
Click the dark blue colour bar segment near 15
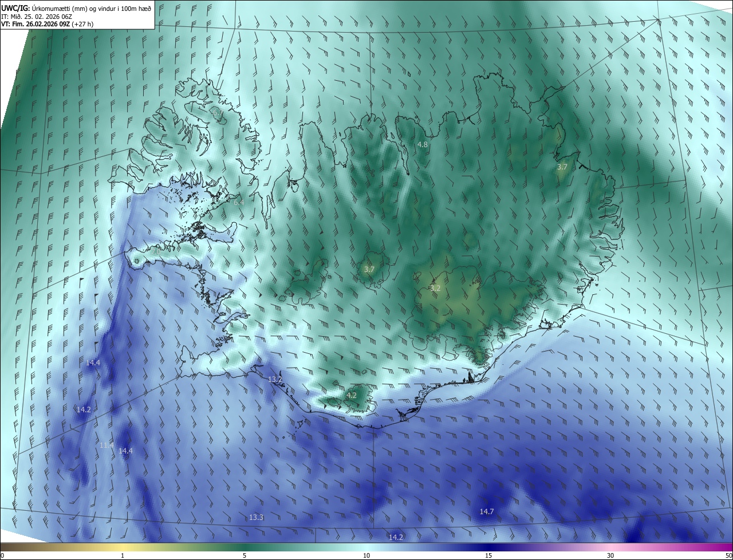[488, 547]
